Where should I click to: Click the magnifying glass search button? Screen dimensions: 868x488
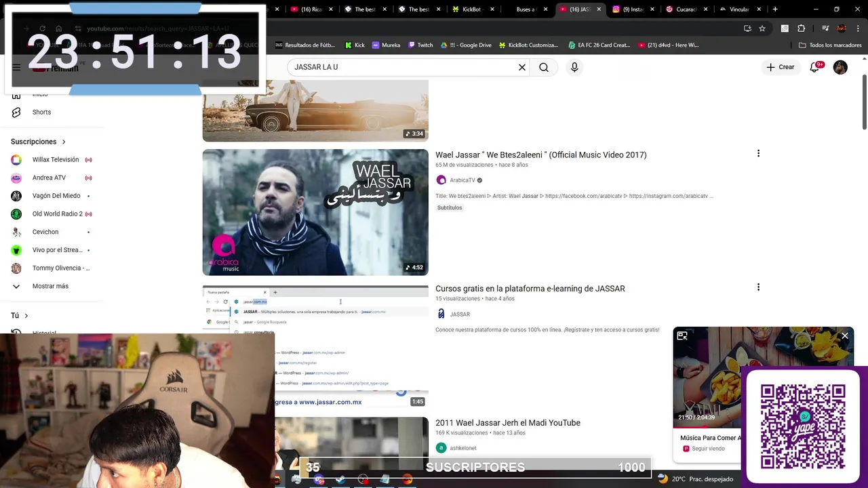click(x=544, y=67)
